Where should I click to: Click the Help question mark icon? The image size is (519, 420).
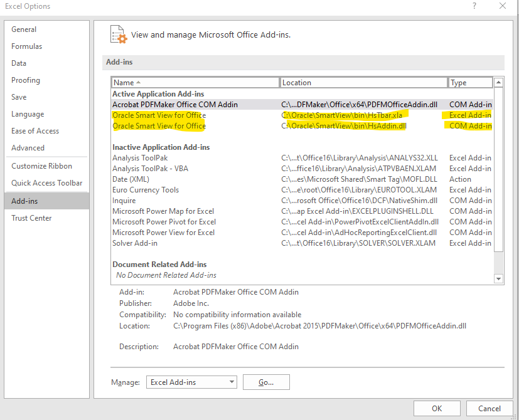(474, 6)
